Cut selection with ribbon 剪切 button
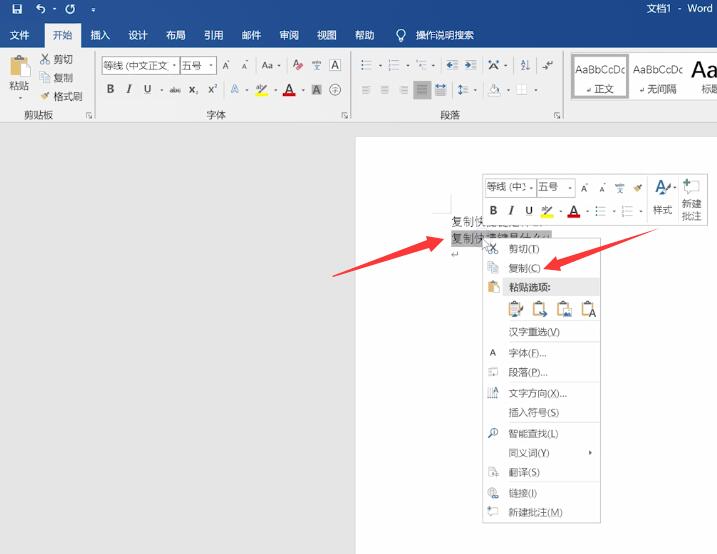717x554 pixels. click(56, 59)
